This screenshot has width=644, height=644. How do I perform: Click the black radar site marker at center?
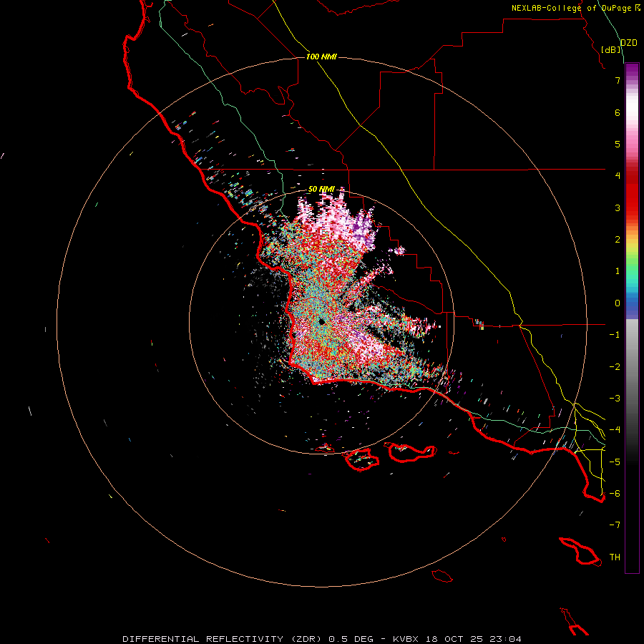321,321
